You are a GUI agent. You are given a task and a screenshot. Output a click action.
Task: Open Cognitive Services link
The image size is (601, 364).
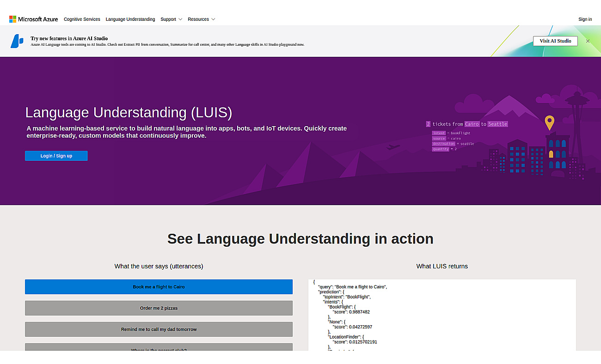pos(82,19)
